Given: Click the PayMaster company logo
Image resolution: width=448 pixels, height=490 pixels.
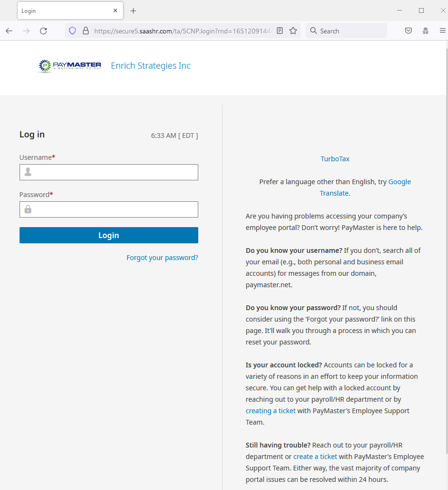Looking at the screenshot, I should 69,66.
